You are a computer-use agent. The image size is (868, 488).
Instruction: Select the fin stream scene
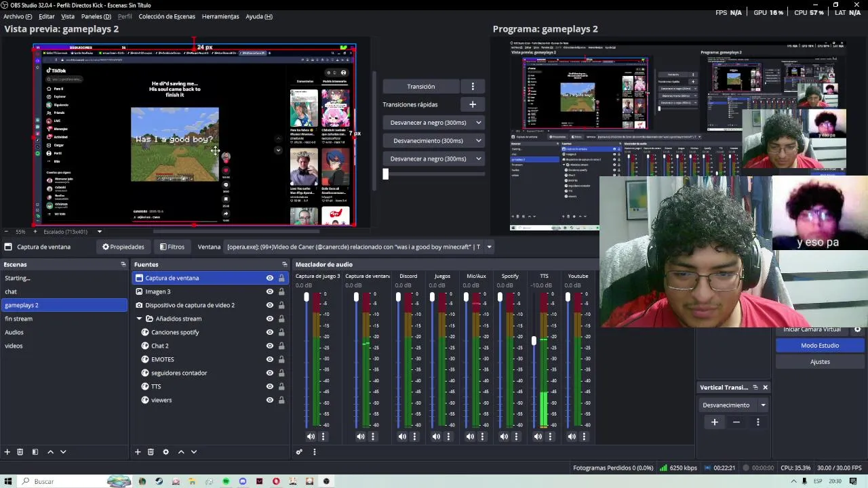[64, 319]
